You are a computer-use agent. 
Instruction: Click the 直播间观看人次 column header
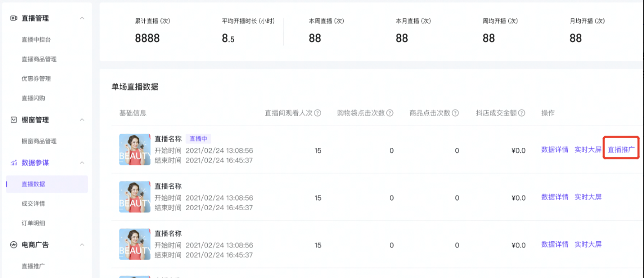[x=289, y=113]
